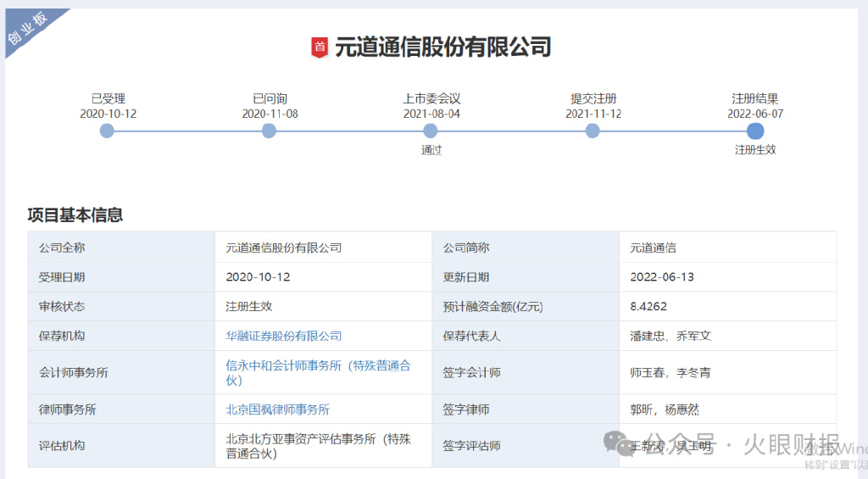
Task: Click the 郭昕, 杨惠然 lawyers value
Action: (x=665, y=409)
